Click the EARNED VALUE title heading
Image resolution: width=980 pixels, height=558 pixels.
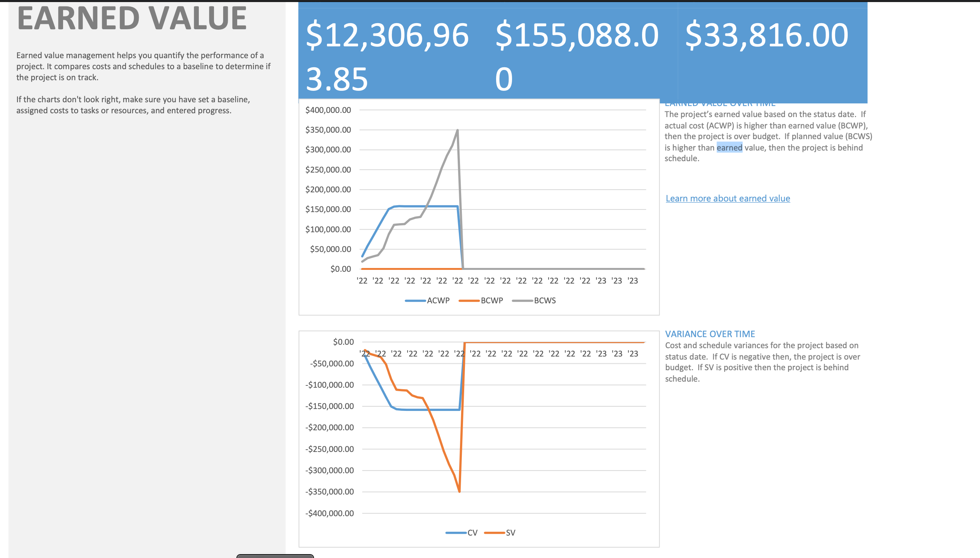coord(132,18)
